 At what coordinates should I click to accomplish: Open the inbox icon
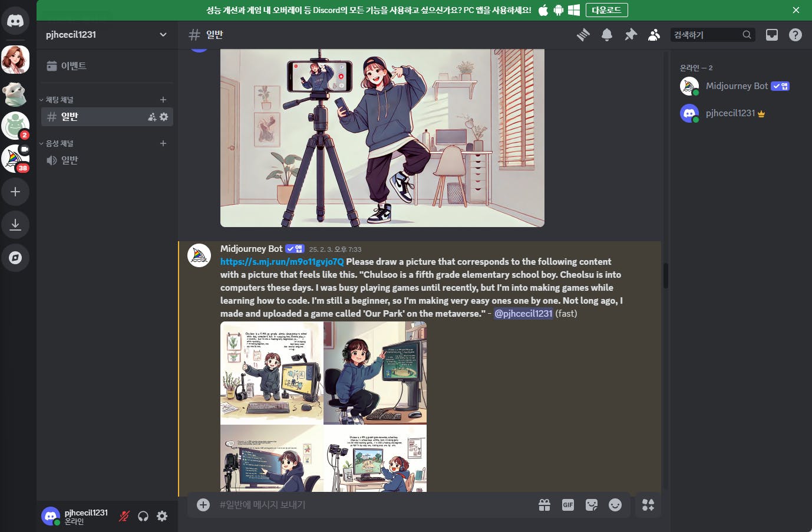(772, 35)
